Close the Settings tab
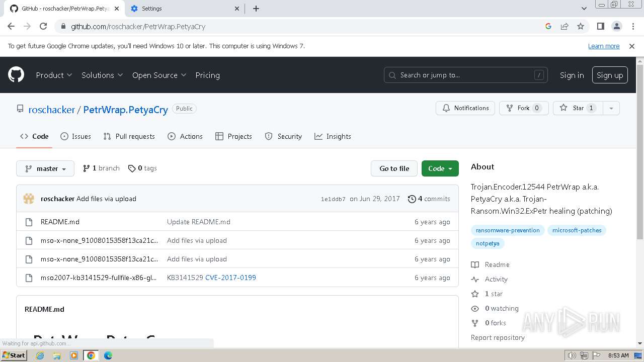644x362 pixels. (237, 9)
